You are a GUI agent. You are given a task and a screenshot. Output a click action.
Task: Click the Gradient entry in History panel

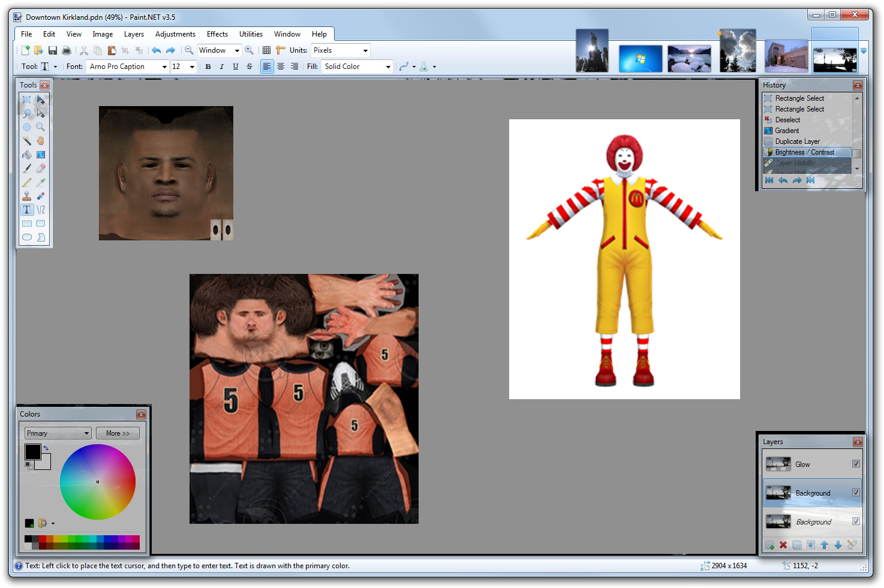pyautogui.click(x=787, y=131)
